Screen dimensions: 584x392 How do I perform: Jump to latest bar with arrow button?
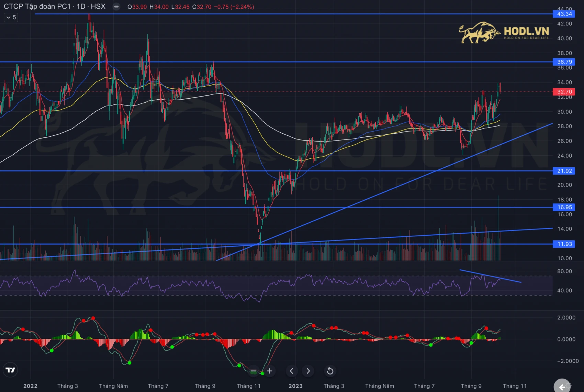coord(562,387)
